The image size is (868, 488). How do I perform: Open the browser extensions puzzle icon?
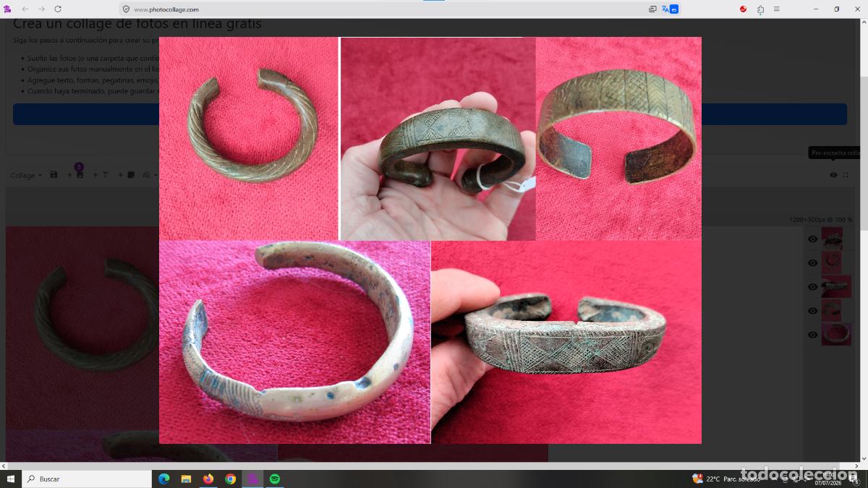[x=760, y=9]
